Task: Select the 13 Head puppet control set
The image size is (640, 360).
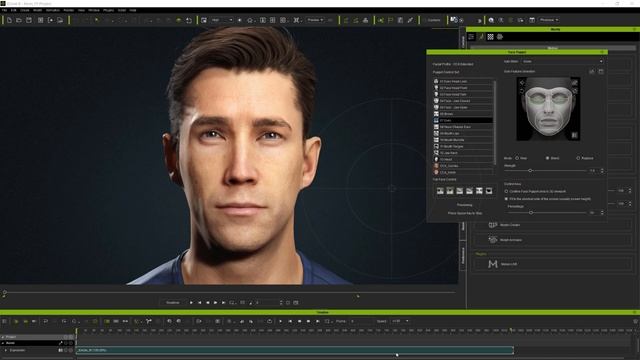Action: 463,159
